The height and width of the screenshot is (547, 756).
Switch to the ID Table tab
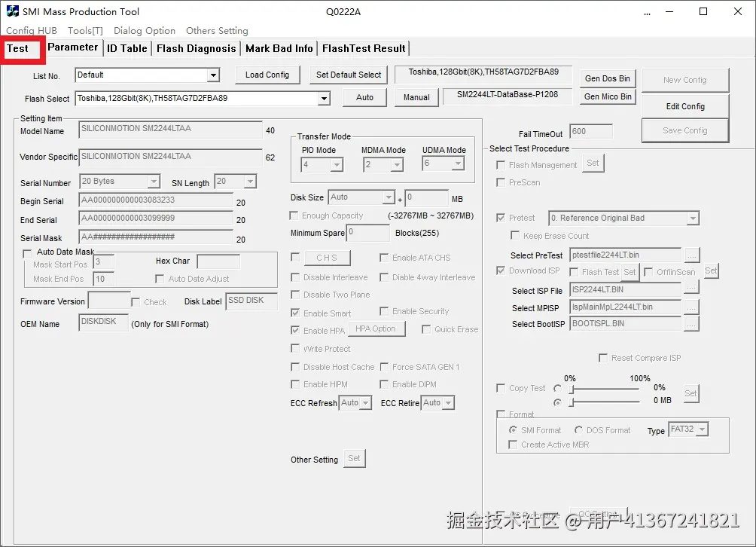pos(127,48)
